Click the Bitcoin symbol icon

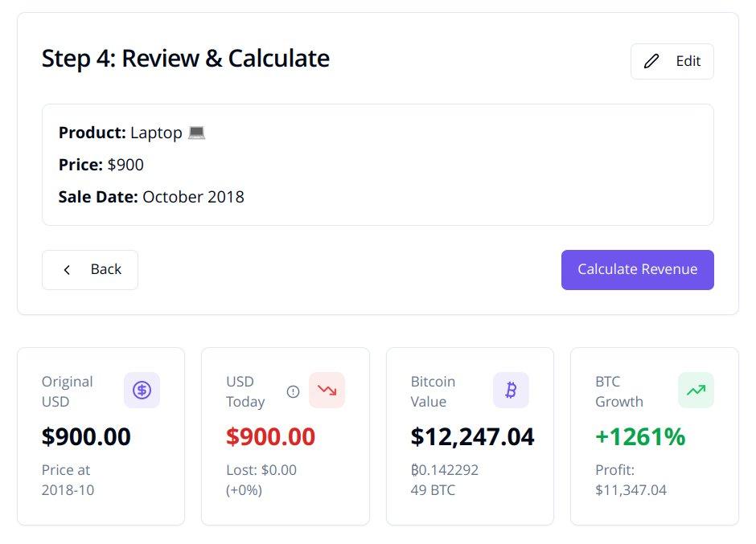pyautogui.click(x=511, y=391)
